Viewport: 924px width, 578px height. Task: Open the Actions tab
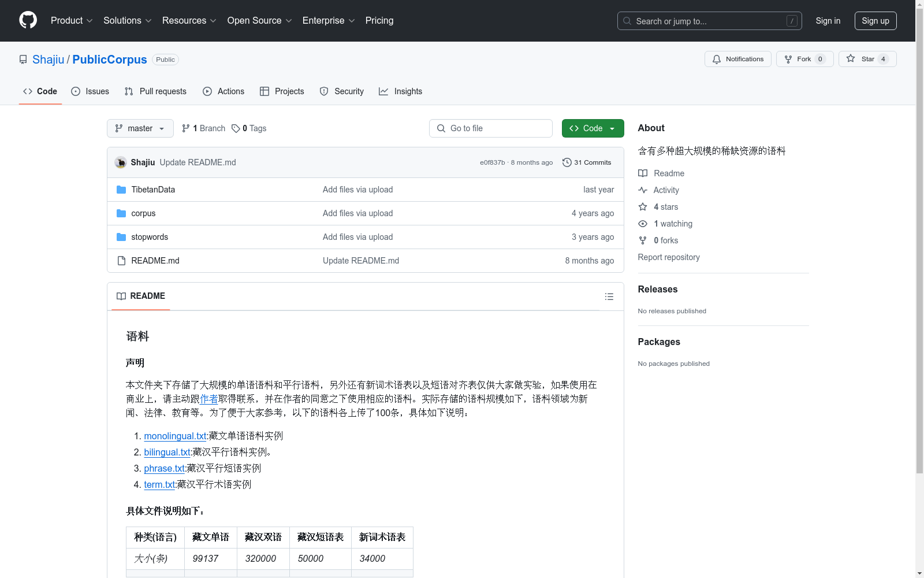point(223,91)
